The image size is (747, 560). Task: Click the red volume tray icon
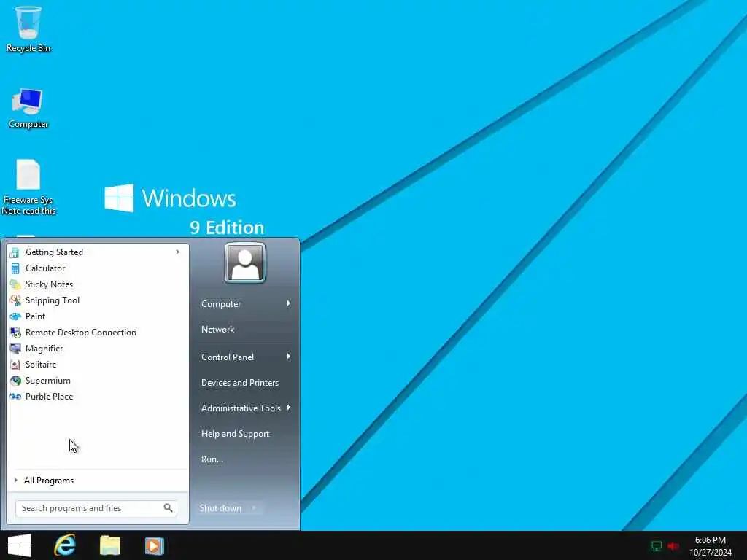673,546
